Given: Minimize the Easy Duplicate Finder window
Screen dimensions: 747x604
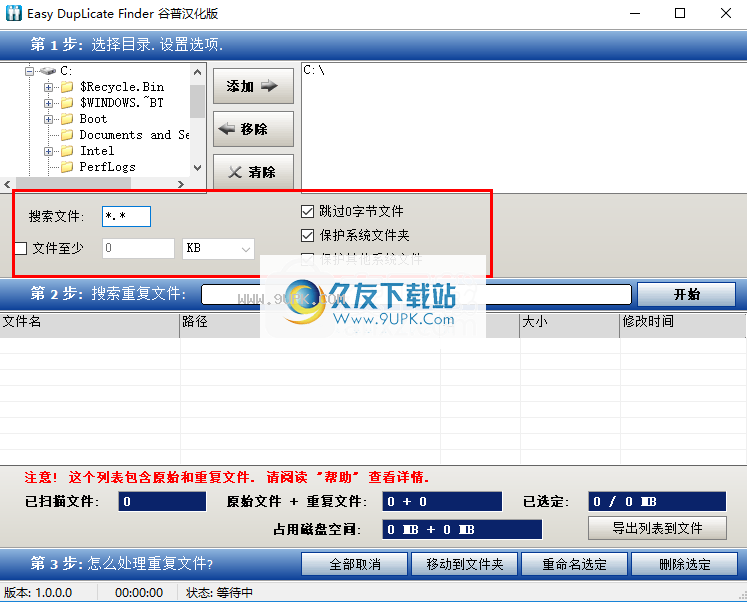Looking at the screenshot, I should 635,13.
